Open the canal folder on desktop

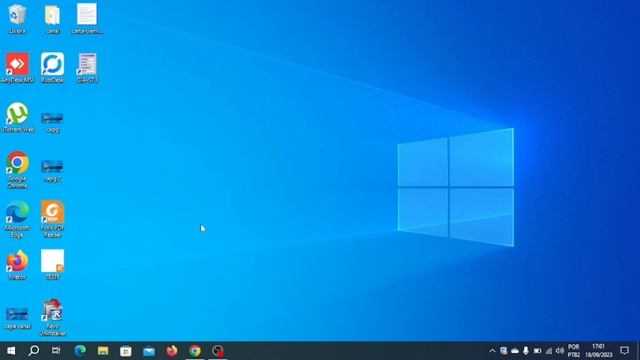click(x=52, y=18)
